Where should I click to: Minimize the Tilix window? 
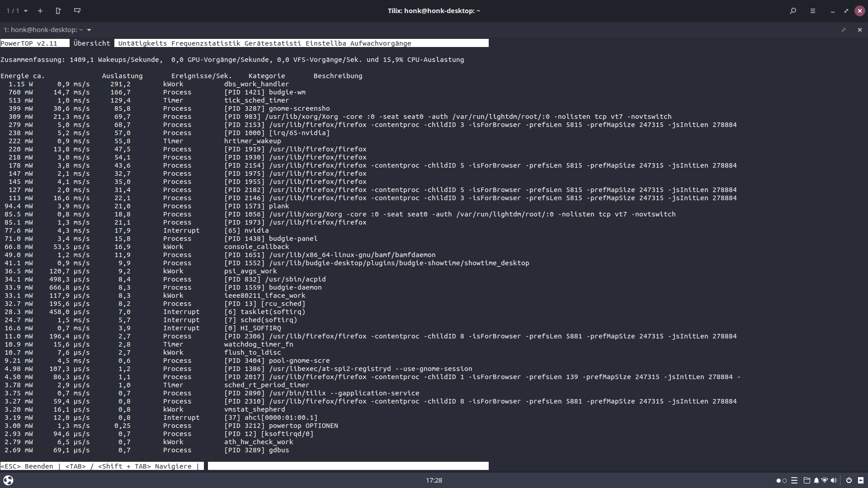pos(833,11)
